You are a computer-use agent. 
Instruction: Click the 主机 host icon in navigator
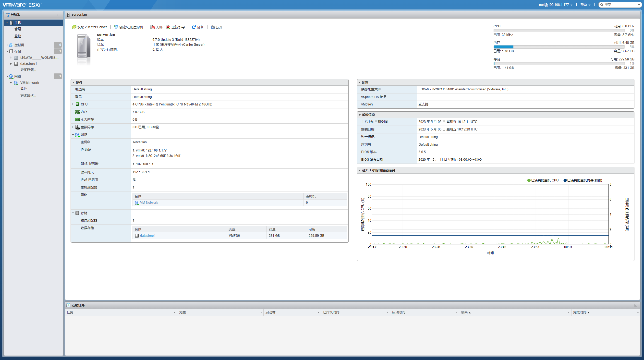11,22
